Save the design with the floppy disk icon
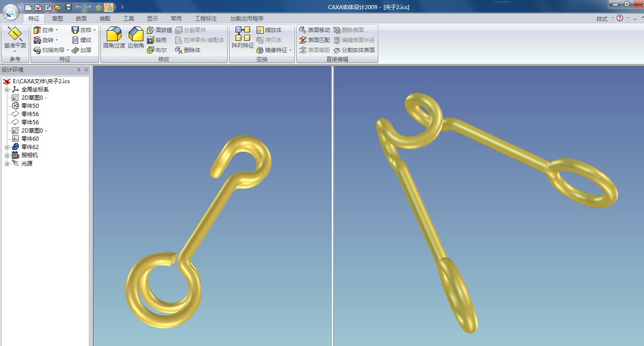Screen dimensions: 644x346 (x=68, y=7)
